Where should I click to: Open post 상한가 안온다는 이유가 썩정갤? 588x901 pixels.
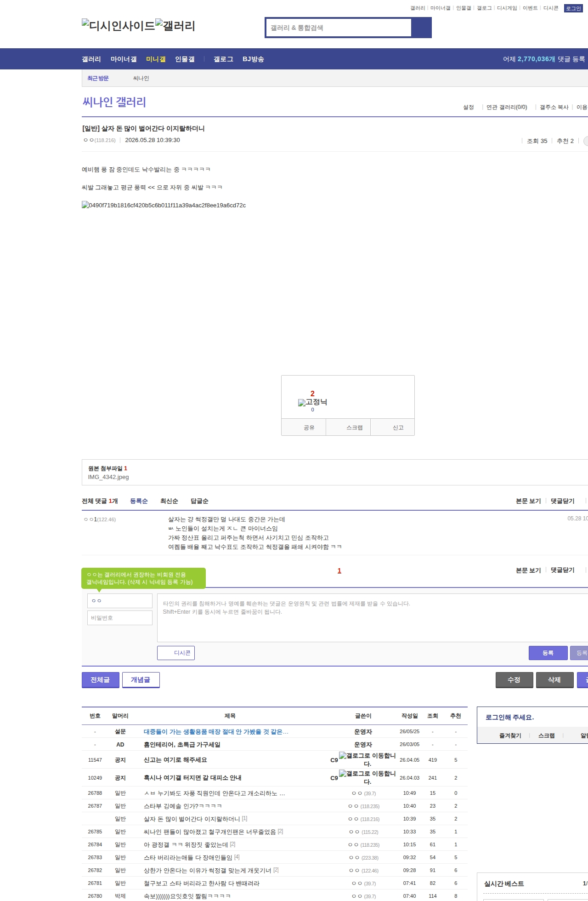208,870
